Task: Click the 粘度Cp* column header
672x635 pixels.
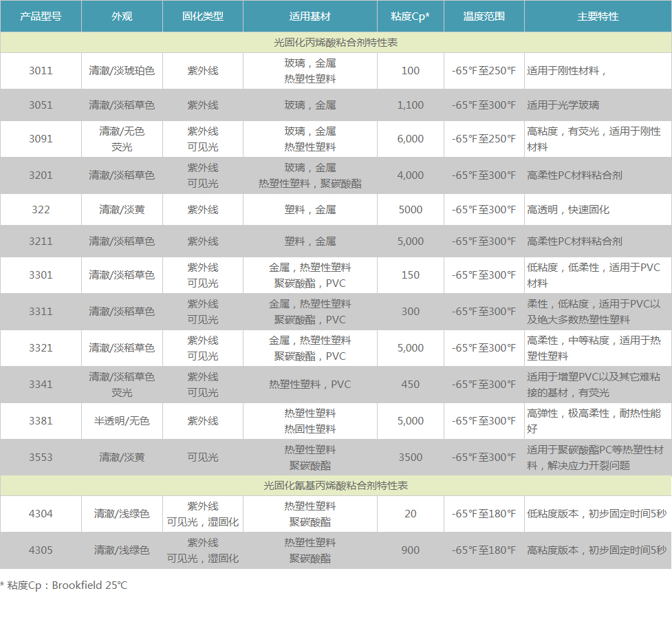Action: tap(411, 16)
